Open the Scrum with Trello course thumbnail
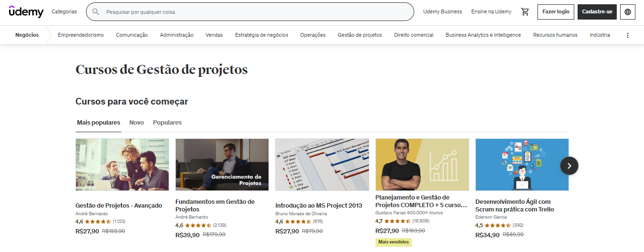This screenshot has height=252, width=644. click(522, 165)
